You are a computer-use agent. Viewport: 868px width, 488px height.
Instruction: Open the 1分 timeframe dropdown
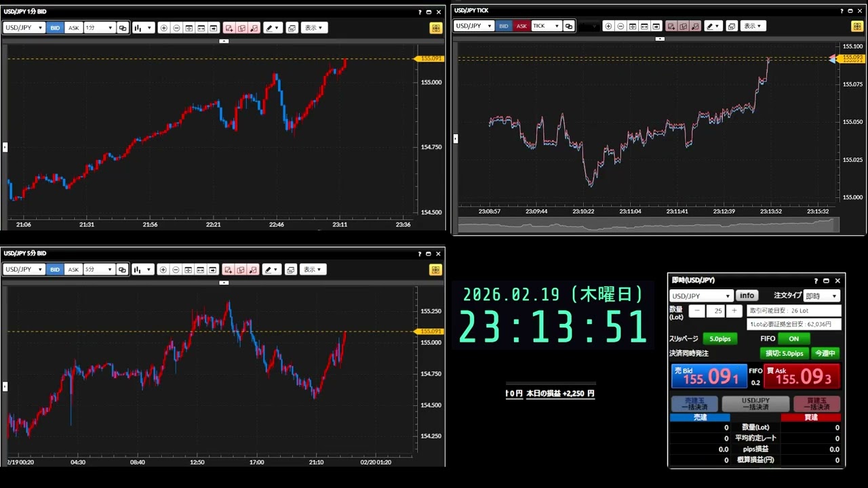tap(99, 28)
